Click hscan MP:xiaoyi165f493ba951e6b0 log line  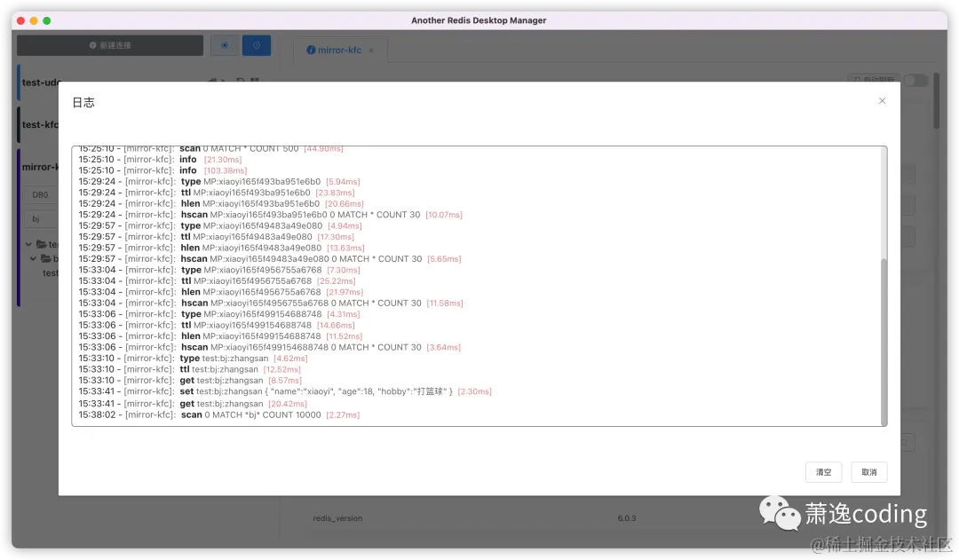pos(270,216)
